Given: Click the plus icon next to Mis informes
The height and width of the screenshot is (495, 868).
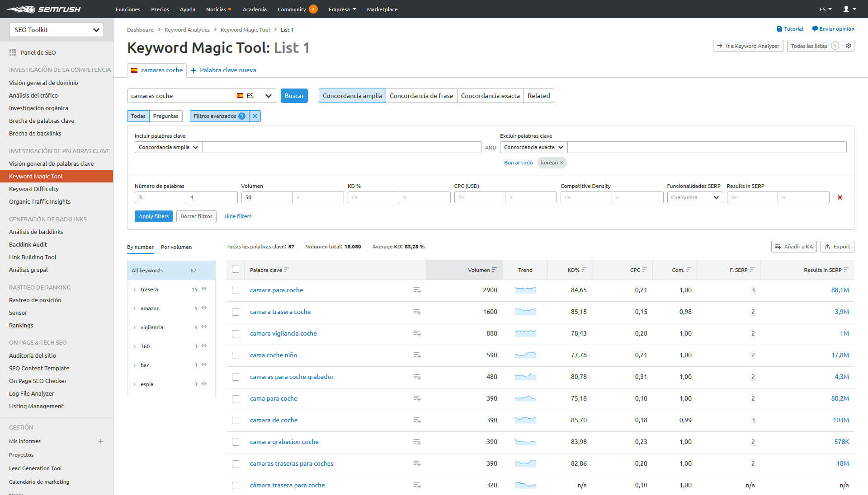Looking at the screenshot, I should click(x=101, y=441).
